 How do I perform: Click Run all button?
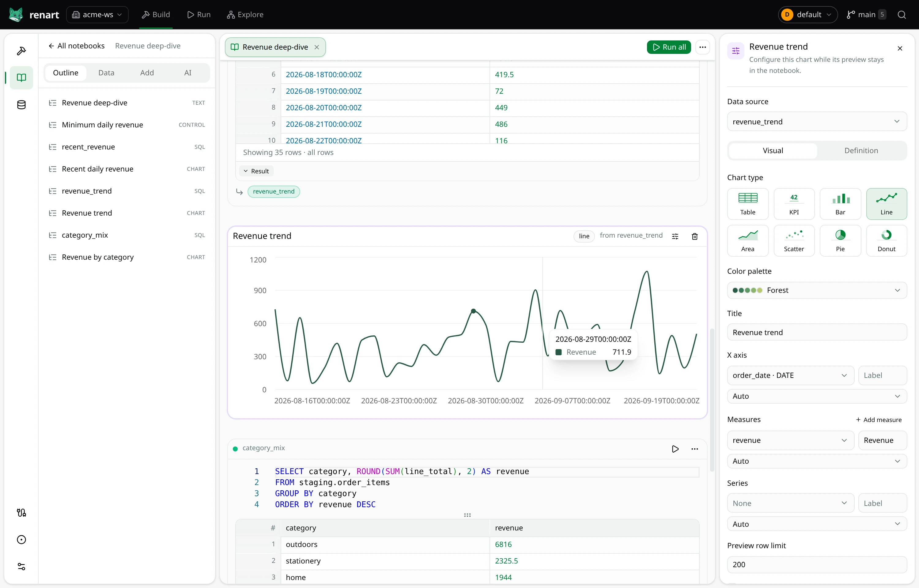669,47
